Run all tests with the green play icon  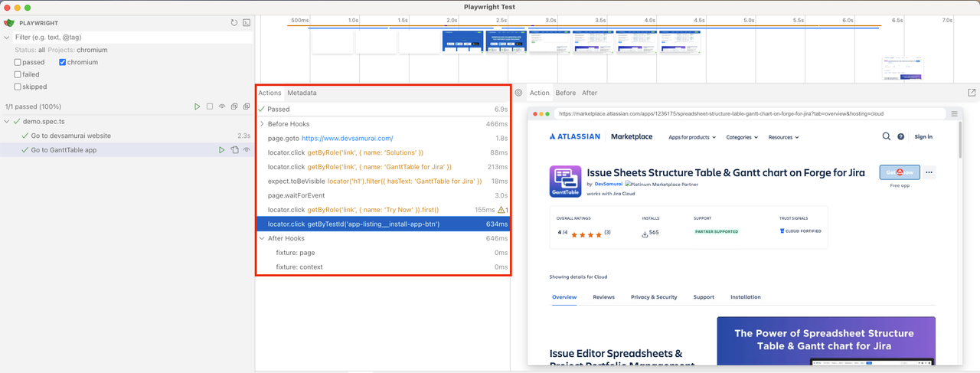point(198,106)
